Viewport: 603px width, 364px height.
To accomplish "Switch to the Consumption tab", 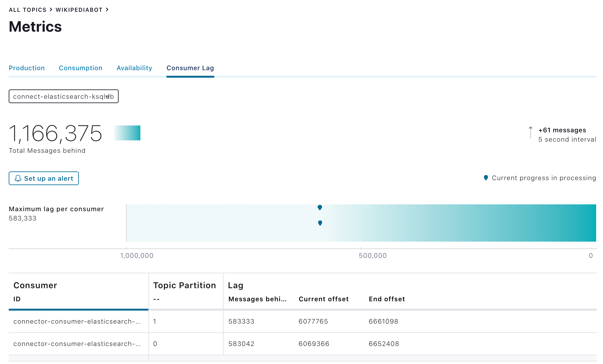I will [x=80, y=68].
